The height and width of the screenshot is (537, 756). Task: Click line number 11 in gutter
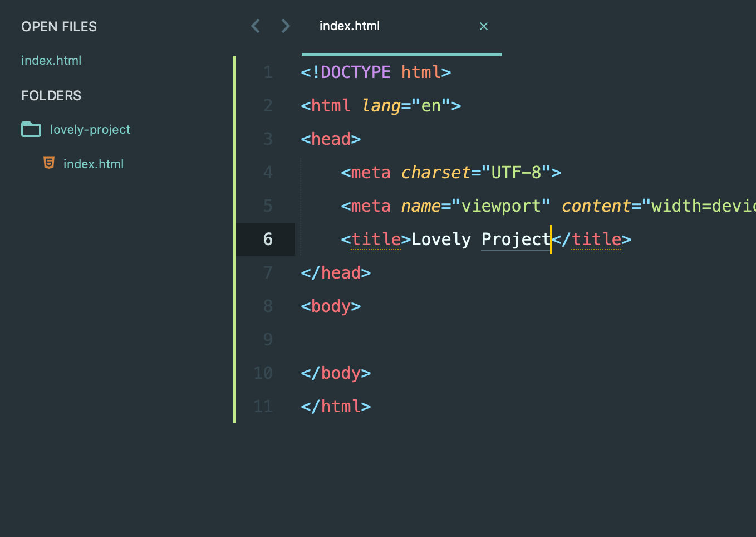click(263, 407)
